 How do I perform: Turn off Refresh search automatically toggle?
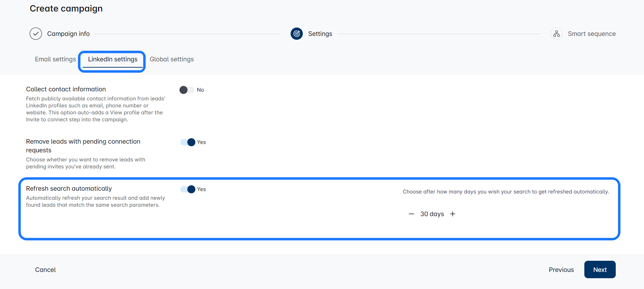pos(188,189)
